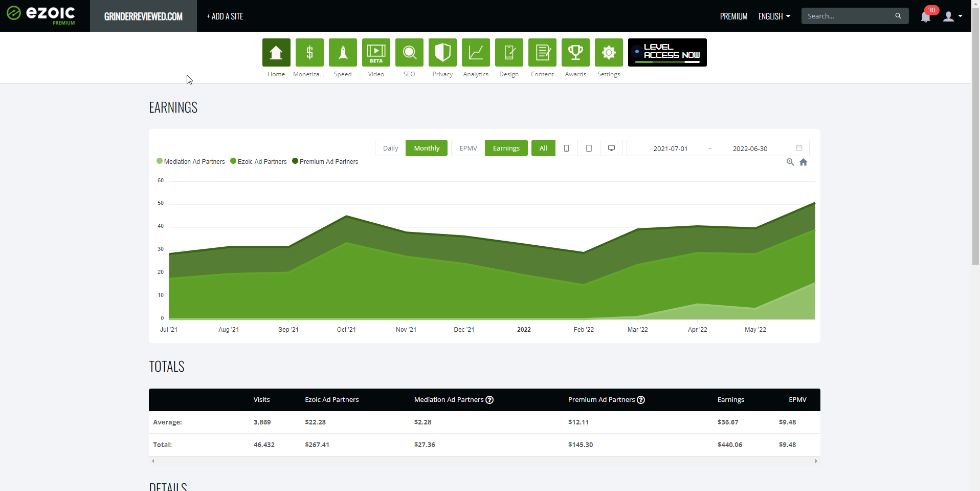Image resolution: width=980 pixels, height=491 pixels.
Task: Toggle Ezoic Ad Partners legend series
Action: point(258,161)
